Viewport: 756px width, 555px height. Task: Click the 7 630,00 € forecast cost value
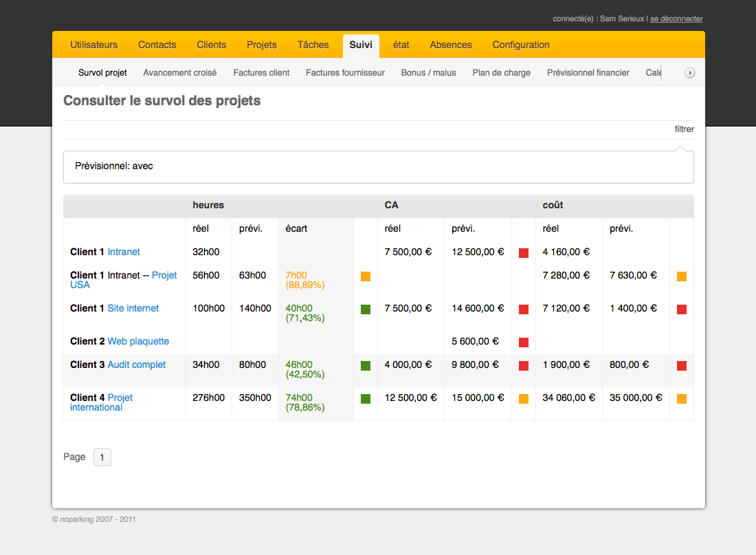[633, 275]
